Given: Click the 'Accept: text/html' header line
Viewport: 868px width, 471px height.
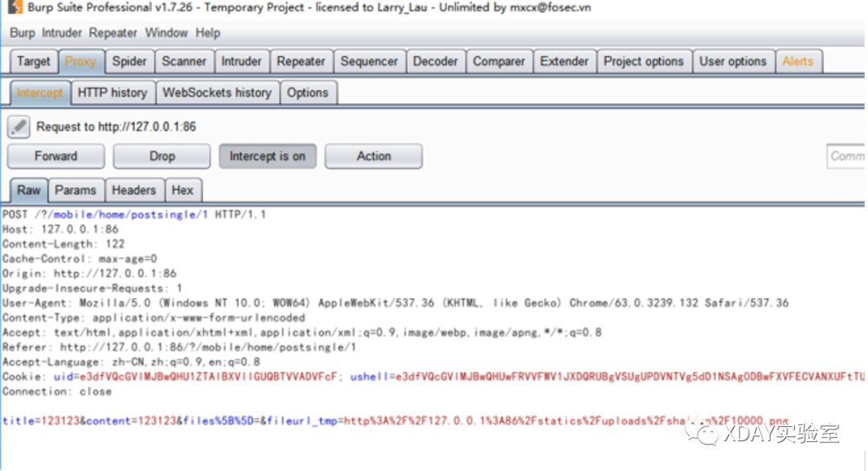Looking at the screenshot, I should (x=302, y=333).
